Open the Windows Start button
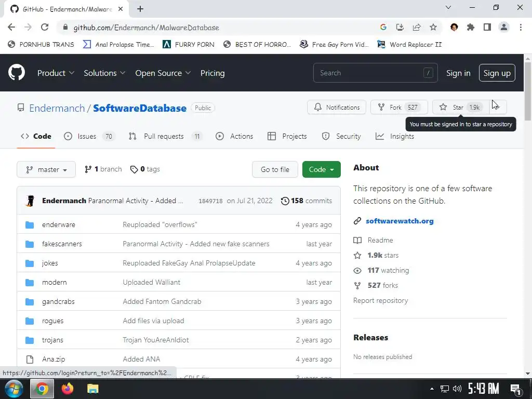 click(14, 389)
